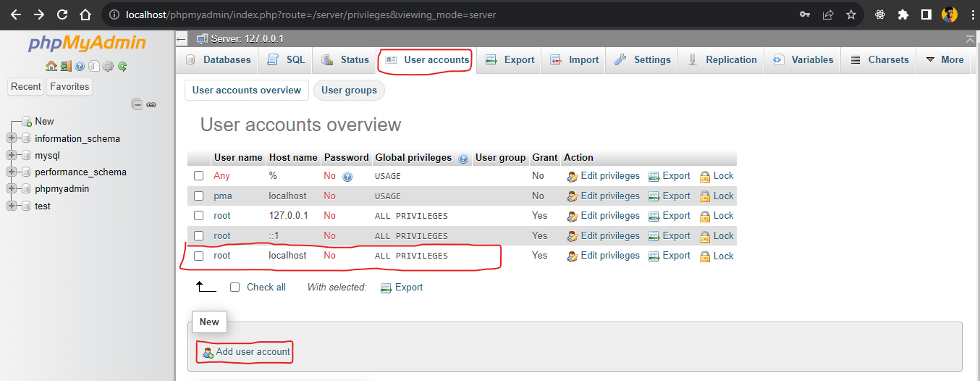Screen dimensions: 980x381
Task: Open the Export tab
Action: [x=510, y=60]
